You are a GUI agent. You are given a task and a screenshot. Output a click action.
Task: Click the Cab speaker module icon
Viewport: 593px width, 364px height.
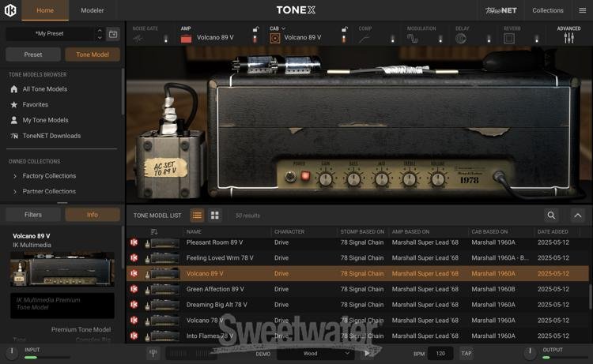click(275, 38)
